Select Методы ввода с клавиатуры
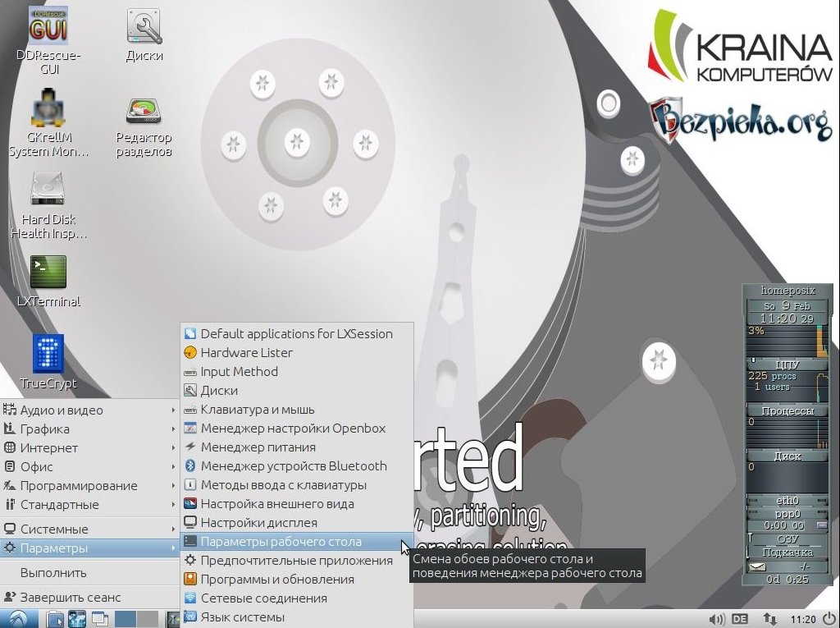 pos(297,485)
